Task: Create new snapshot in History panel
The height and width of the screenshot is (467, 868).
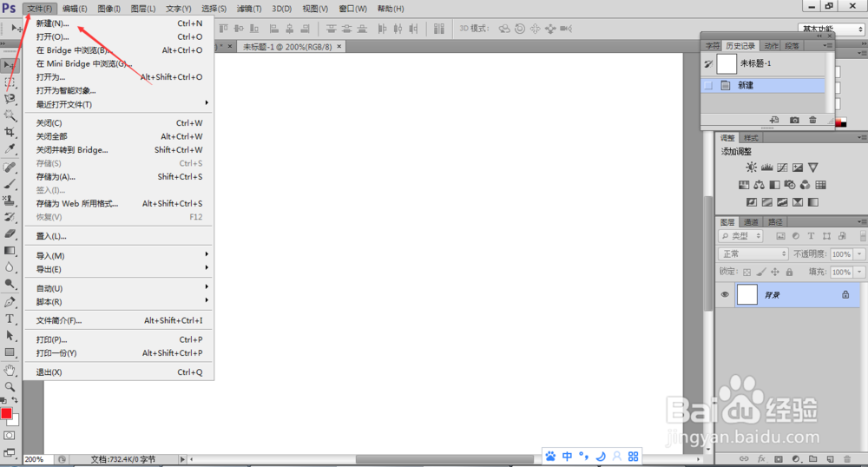Action: [794, 120]
